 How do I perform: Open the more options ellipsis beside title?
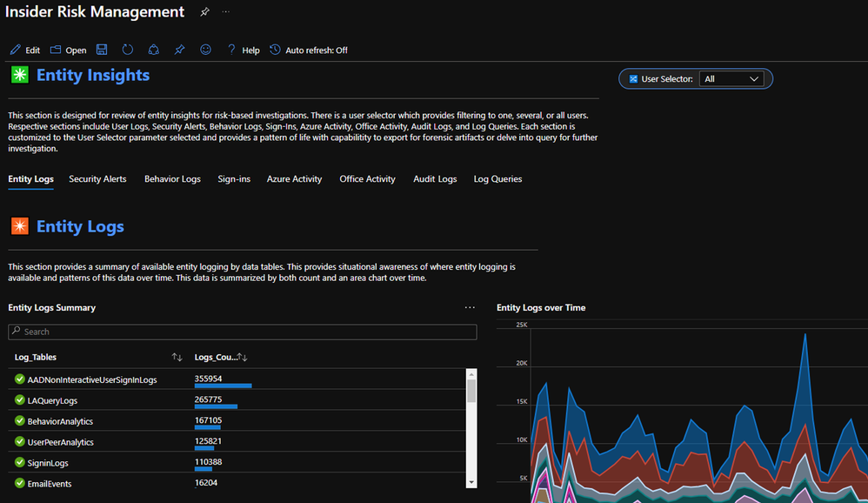click(x=226, y=11)
